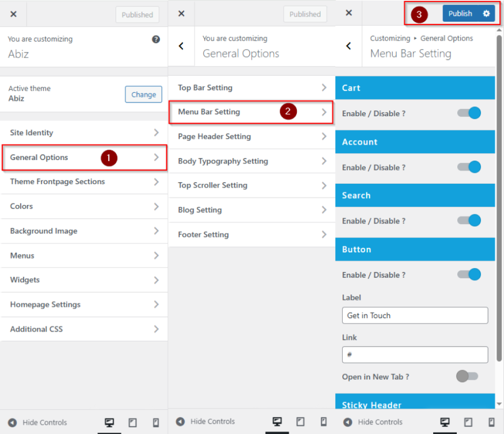The image size is (504, 434).
Task: Toggle the Account enable switch
Action: (x=469, y=167)
